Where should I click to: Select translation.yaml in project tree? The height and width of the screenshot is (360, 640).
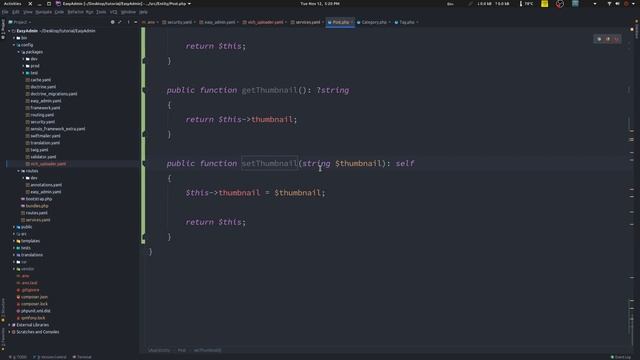click(x=45, y=143)
